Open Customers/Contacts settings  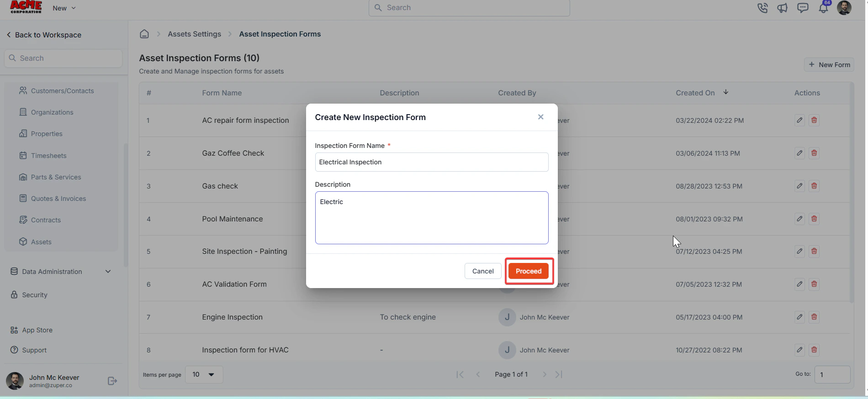pyautogui.click(x=57, y=91)
